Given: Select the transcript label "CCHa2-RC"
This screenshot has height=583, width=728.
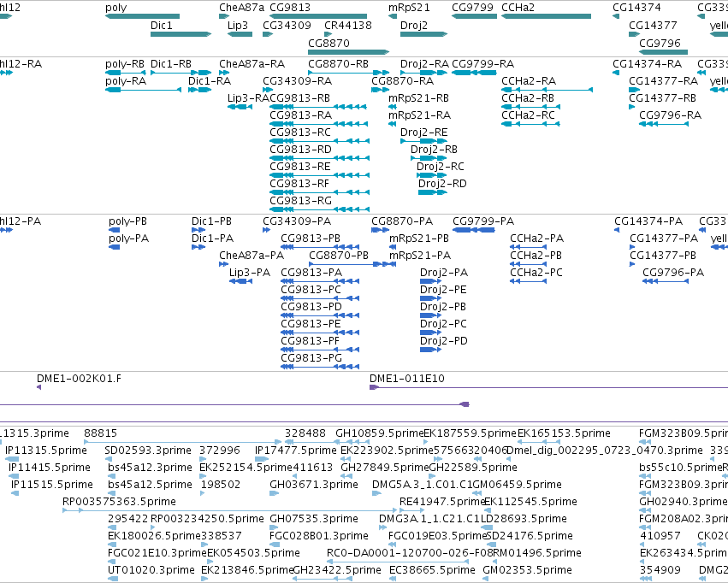Looking at the screenshot, I should coord(529,115).
